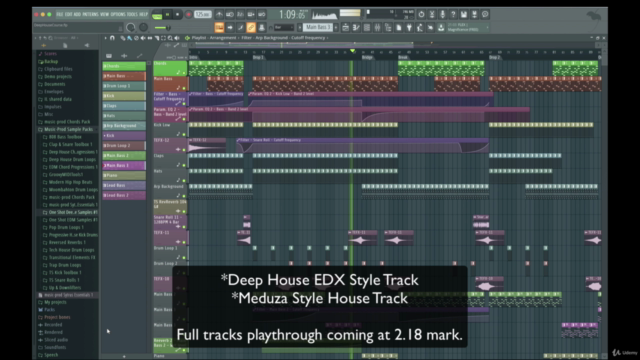Click the undo history clock icon
640x360 pixels.
[421, 15]
